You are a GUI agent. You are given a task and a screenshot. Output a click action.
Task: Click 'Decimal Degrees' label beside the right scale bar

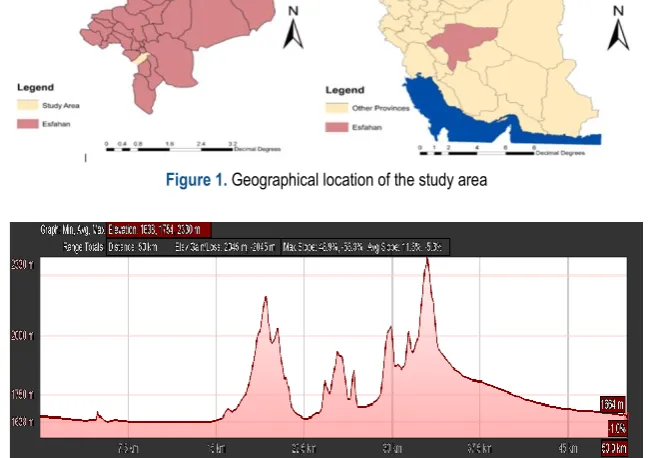point(560,153)
